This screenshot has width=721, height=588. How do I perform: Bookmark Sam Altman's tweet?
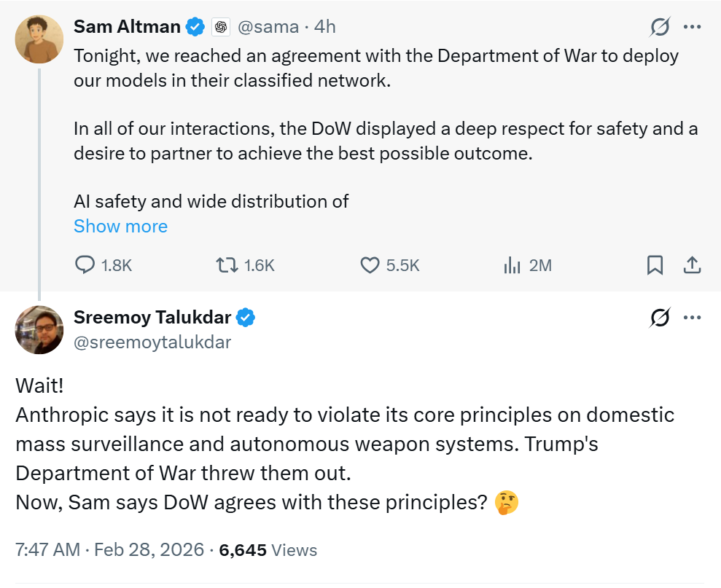654,265
